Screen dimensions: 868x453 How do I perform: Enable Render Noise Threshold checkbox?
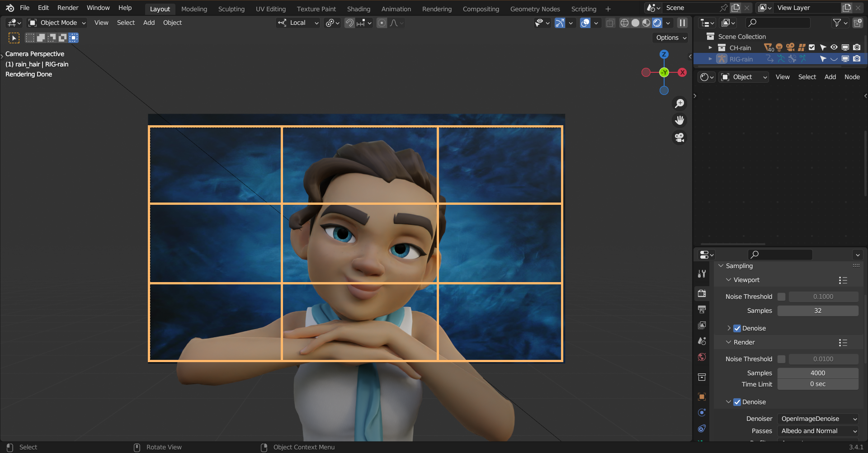[x=781, y=359]
